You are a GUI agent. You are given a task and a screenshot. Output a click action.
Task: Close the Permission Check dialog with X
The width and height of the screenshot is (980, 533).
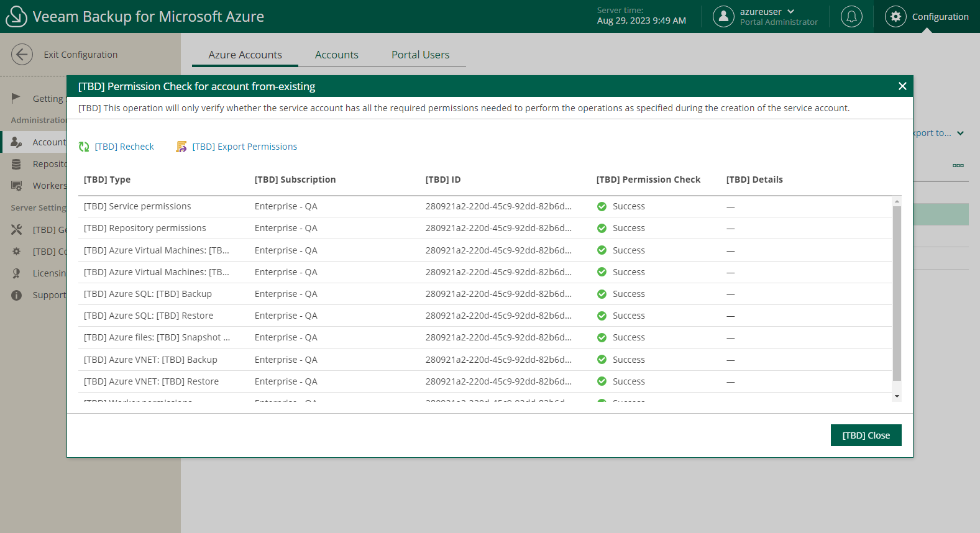(902, 86)
